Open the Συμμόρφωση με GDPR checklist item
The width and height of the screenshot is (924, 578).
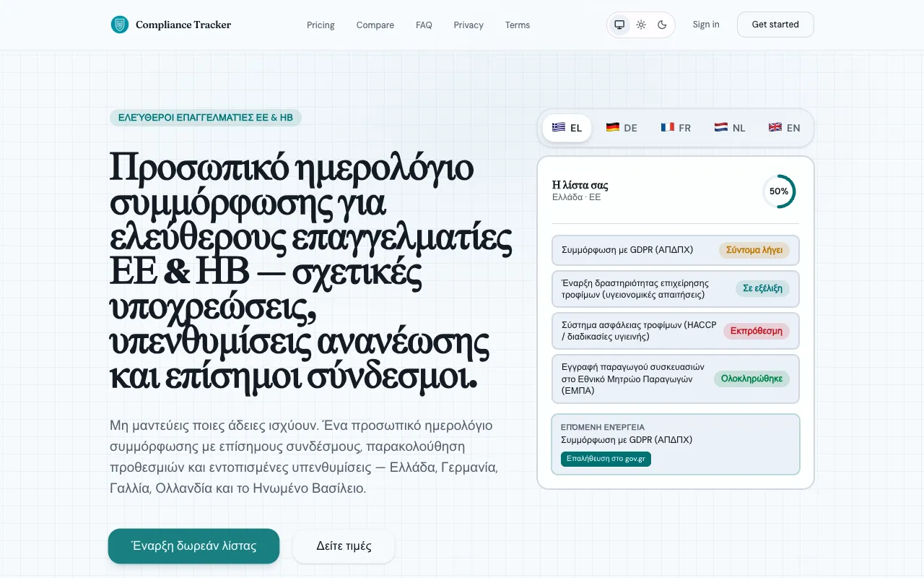[x=676, y=250]
